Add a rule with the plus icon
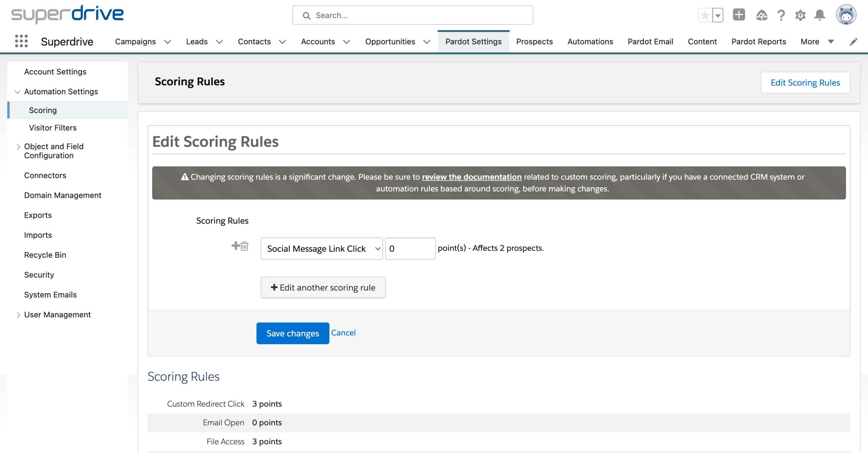 point(236,245)
